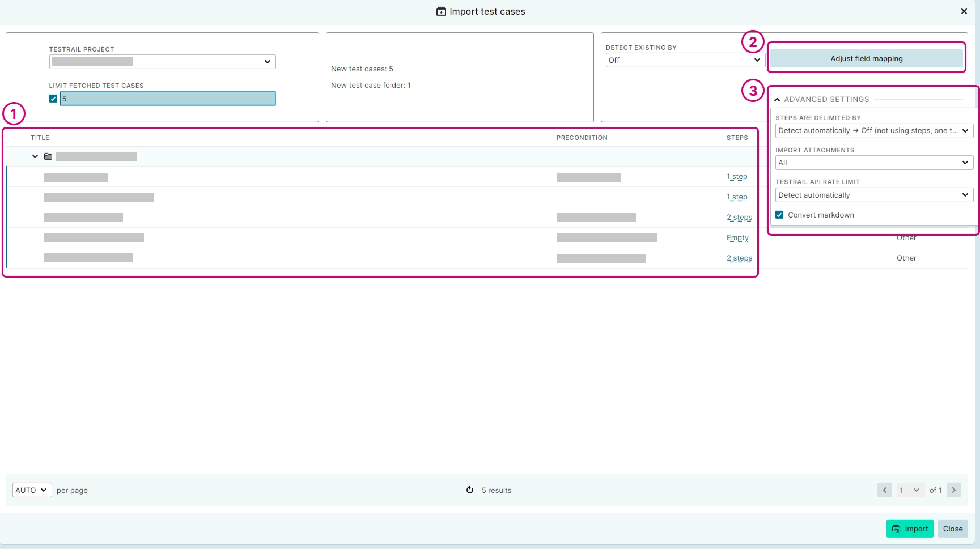The height and width of the screenshot is (549, 980).
Task: Click the Adjust field mapping button
Action: coord(866,58)
